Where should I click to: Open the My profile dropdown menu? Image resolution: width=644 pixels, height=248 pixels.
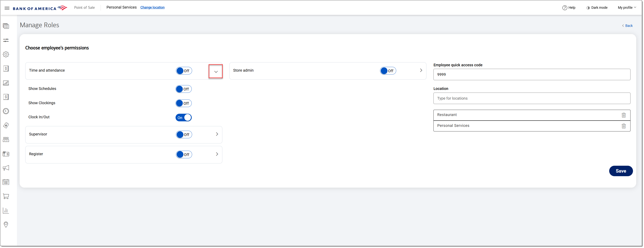click(x=627, y=7)
